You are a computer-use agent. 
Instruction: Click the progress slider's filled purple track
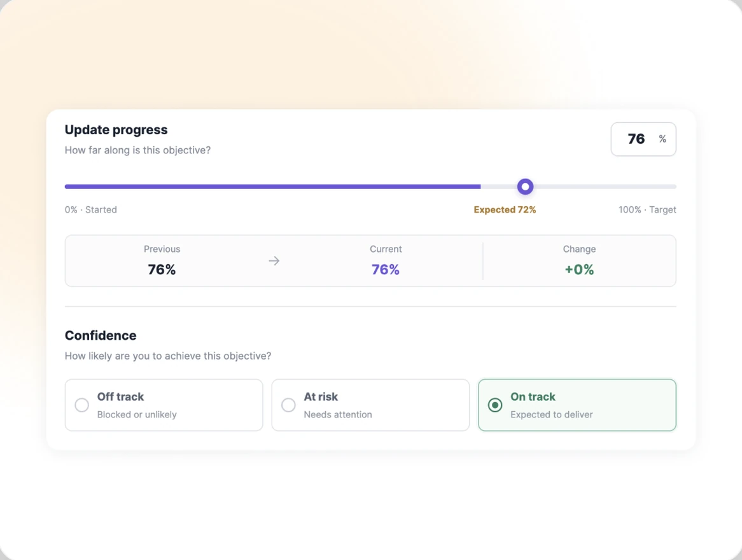point(272,186)
